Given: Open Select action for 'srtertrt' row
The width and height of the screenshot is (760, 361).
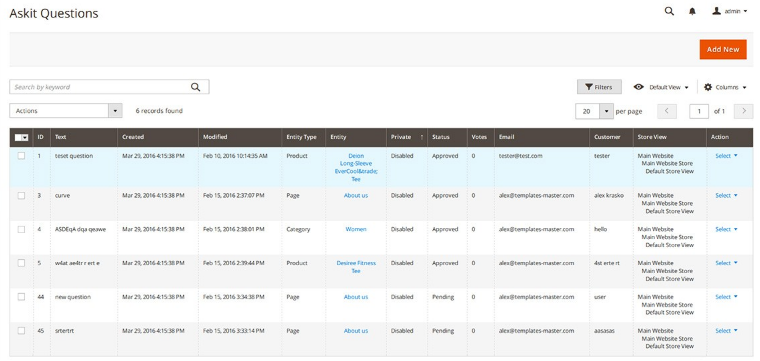Looking at the screenshot, I should [x=726, y=330].
